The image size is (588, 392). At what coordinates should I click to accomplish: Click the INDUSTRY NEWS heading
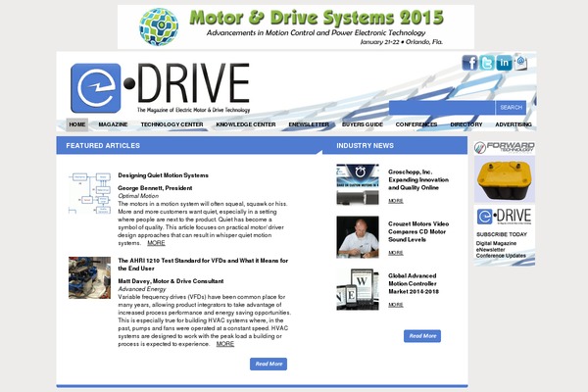(365, 146)
